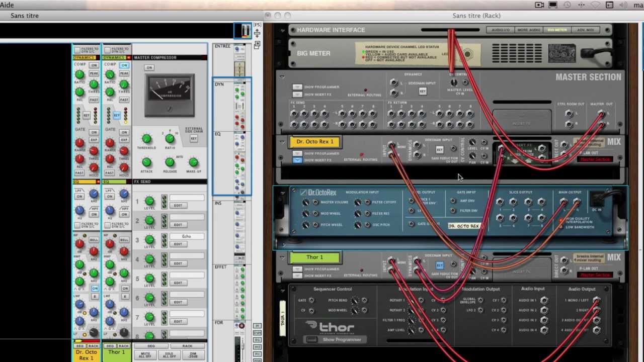Click the PEAK button on Thor 1 channel
The width and height of the screenshot is (644, 362).
(x=124, y=73)
